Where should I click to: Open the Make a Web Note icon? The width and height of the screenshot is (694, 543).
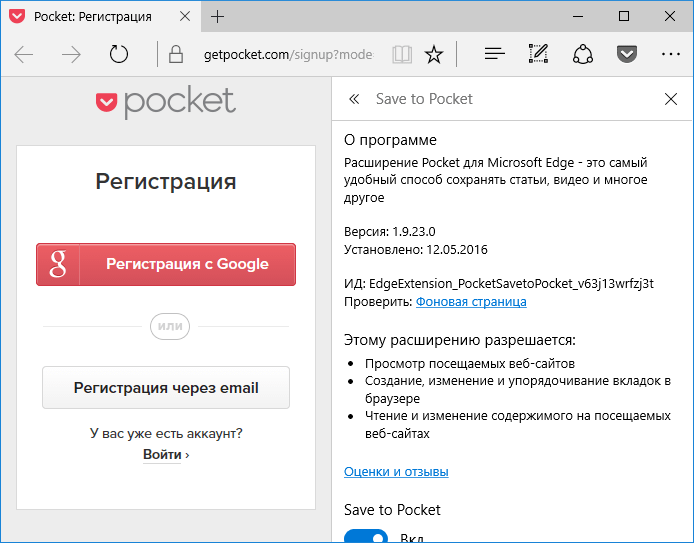pyautogui.click(x=539, y=54)
